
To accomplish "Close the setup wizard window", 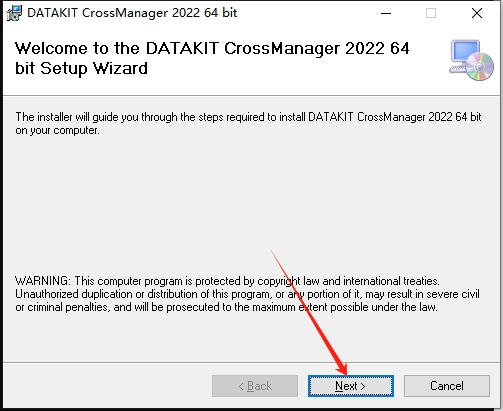I will coord(477,13).
